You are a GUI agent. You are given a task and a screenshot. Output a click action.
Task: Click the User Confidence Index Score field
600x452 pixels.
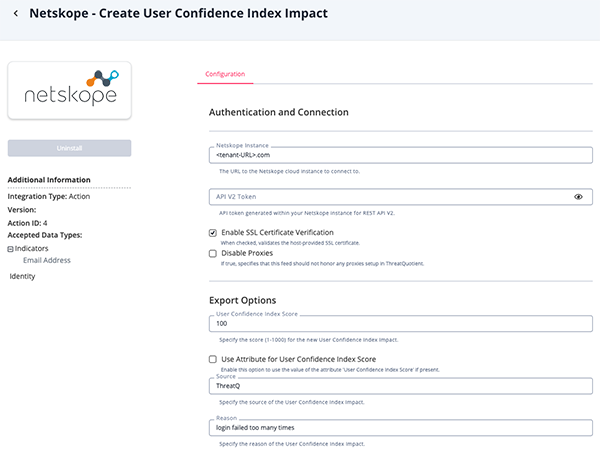click(401, 323)
